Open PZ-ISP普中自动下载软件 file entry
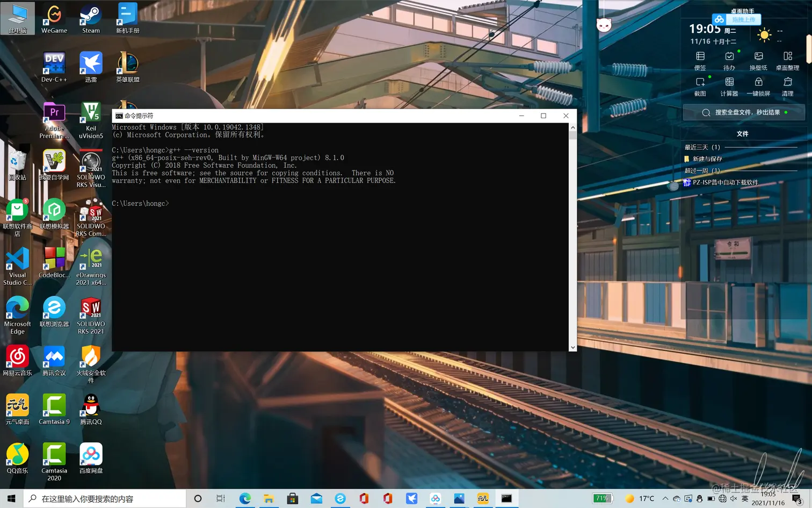 721,183
